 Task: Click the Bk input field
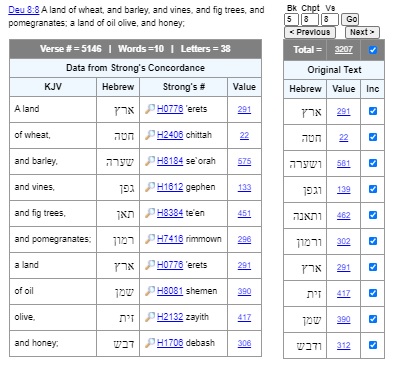click(291, 19)
